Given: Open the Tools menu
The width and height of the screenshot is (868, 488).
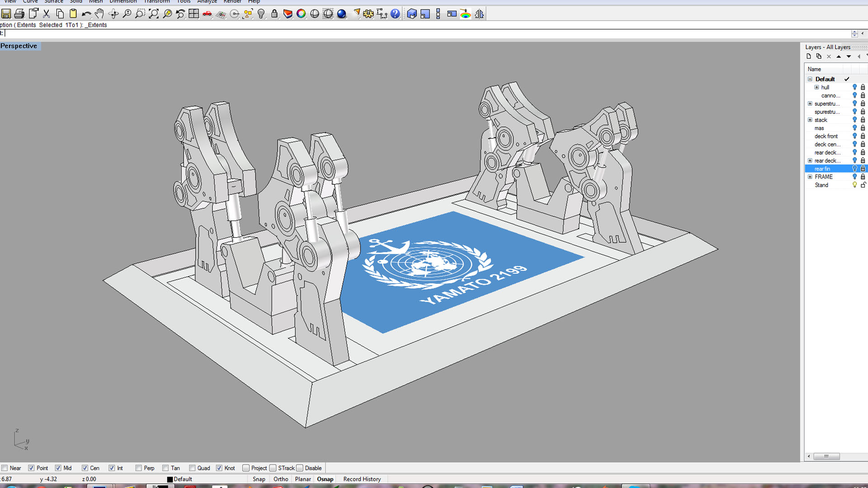Looking at the screenshot, I should tap(184, 2).
